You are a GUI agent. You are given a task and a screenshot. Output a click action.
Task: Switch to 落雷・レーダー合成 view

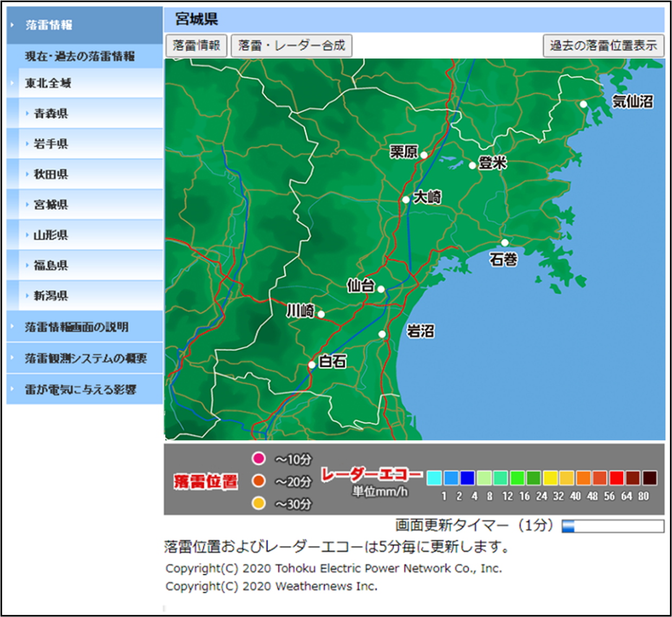(x=292, y=46)
